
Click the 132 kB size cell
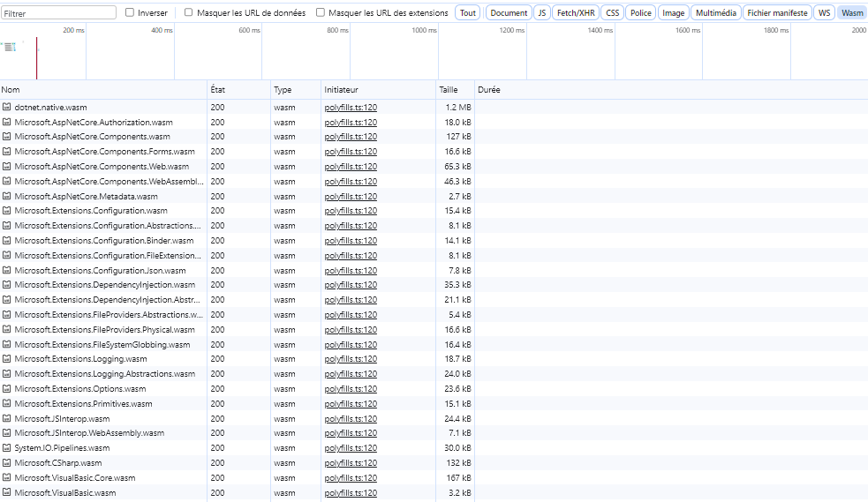tap(455, 463)
